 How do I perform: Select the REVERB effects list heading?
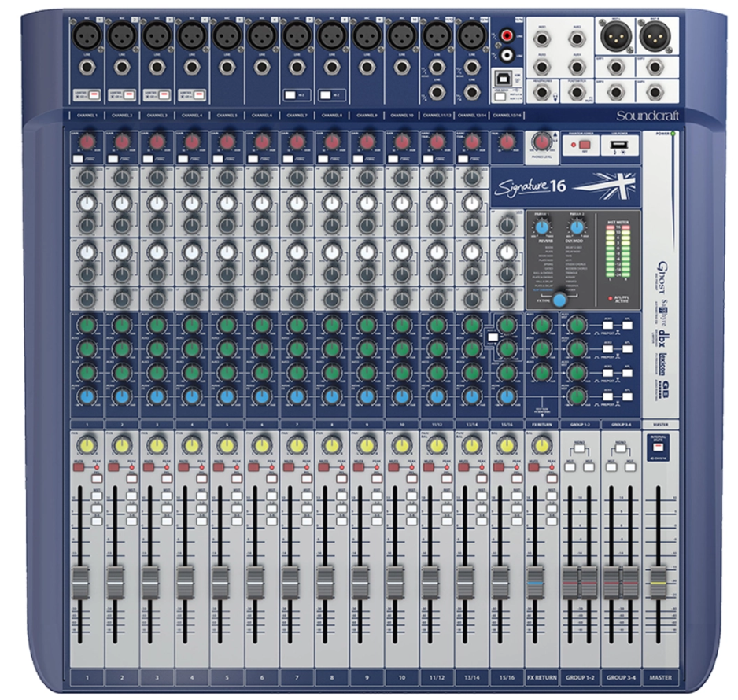point(545,241)
